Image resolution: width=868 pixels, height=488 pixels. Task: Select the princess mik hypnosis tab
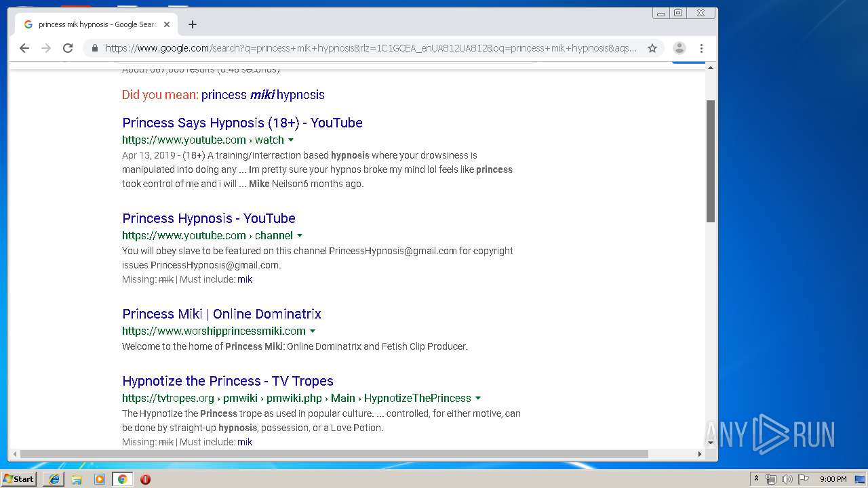click(97, 24)
